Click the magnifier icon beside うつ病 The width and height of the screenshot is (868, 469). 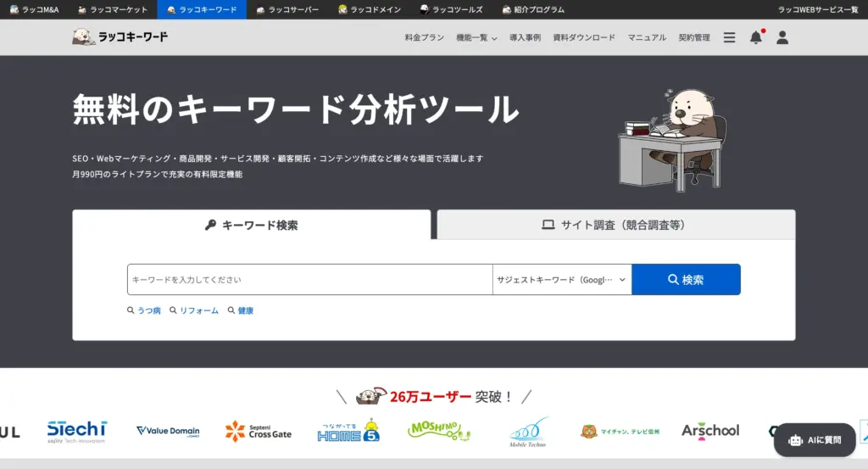(131, 310)
